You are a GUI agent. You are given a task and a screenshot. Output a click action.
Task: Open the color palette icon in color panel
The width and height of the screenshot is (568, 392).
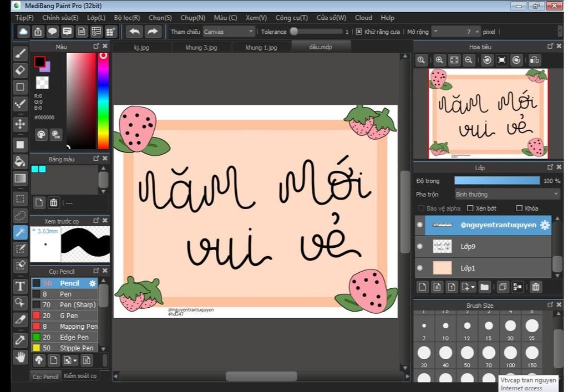41,135
